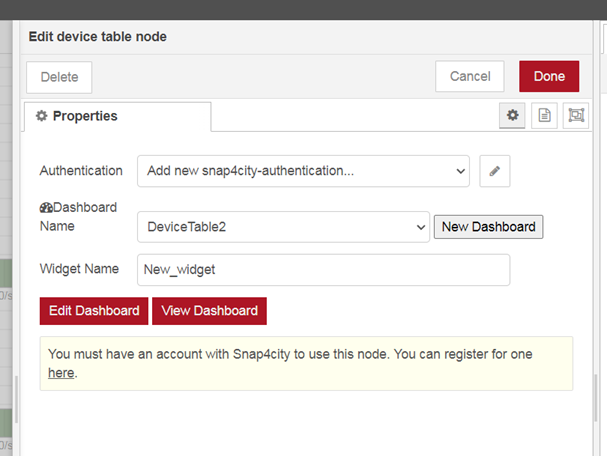Confirm changes with the Done button
607x456 pixels.
[x=549, y=76]
